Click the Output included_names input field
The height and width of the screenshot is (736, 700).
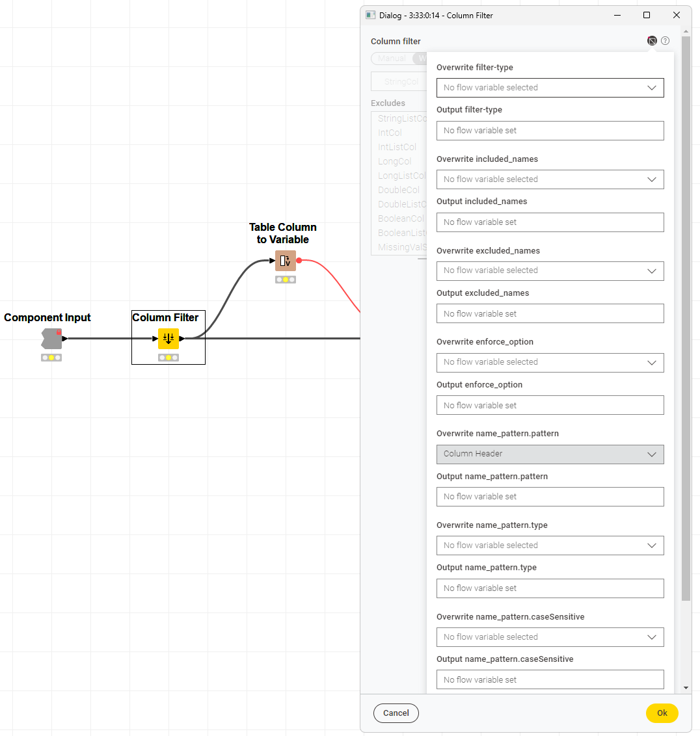pos(550,222)
